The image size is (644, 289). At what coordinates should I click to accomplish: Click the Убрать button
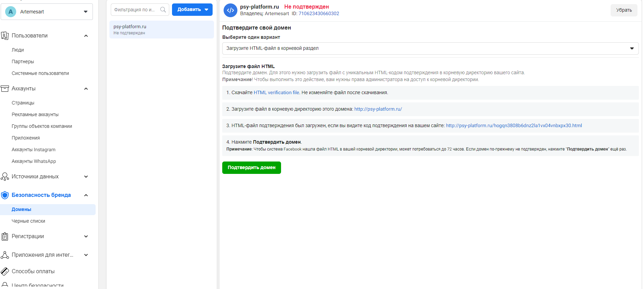click(x=624, y=10)
